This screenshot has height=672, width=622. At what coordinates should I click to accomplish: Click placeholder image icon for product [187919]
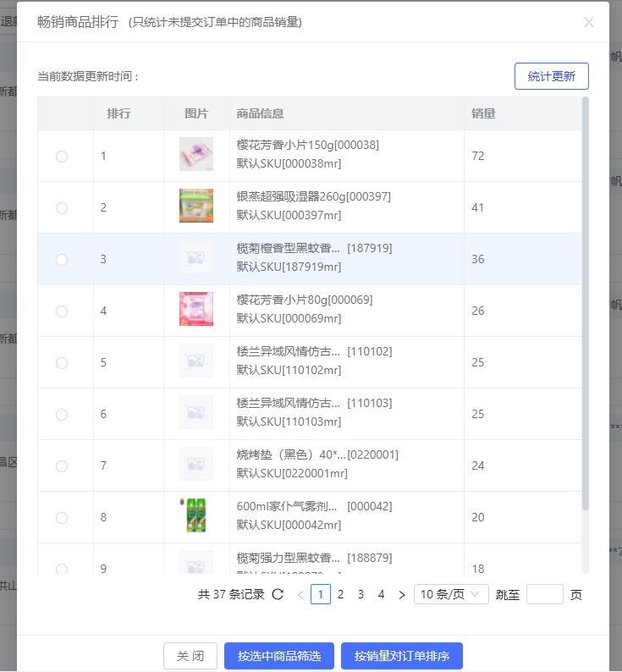coord(196,257)
